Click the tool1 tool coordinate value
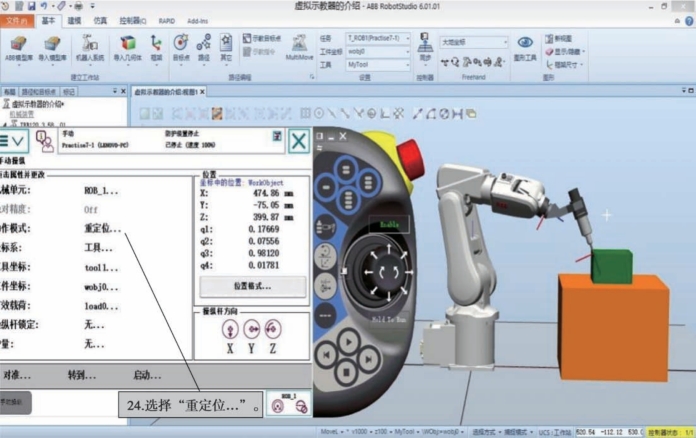The height and width of the screenshot is (438, 696). pos(101,268)
